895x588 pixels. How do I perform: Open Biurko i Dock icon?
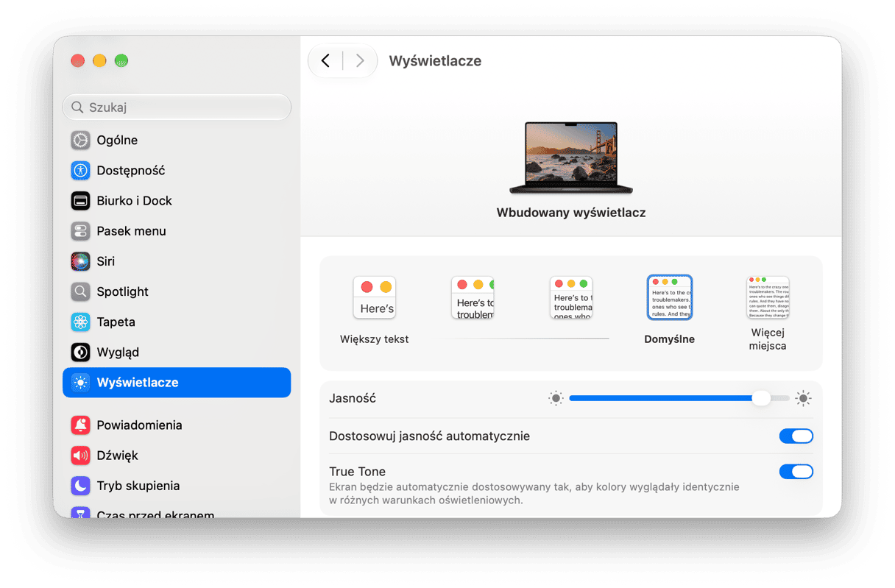point(80,200)
